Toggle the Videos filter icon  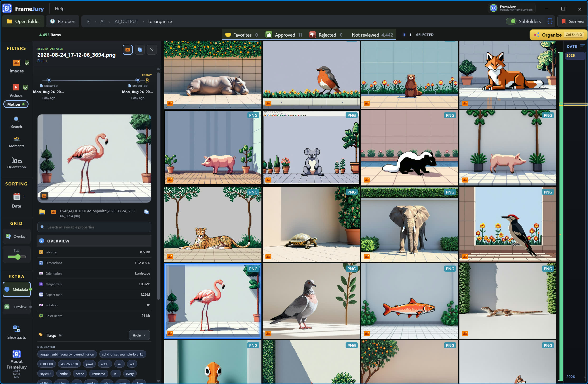pyautogui.click(x=16, y=87)
